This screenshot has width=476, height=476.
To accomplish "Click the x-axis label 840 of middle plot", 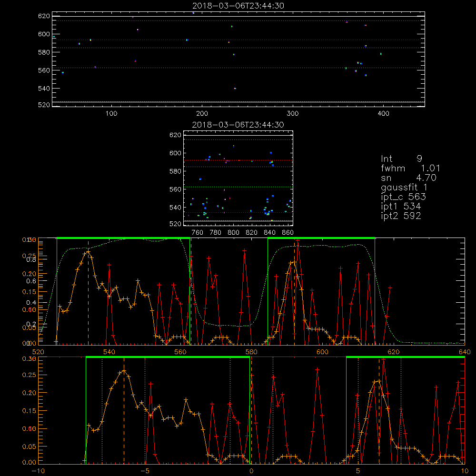I will 269,233.
